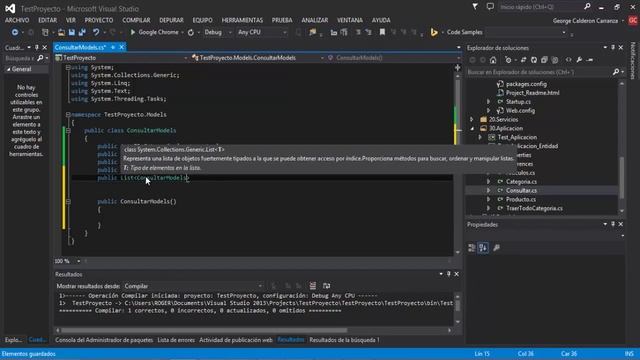Pin the Propiedades panel
640x360 pixels.
pyautogui.click(x=613, y=224)
